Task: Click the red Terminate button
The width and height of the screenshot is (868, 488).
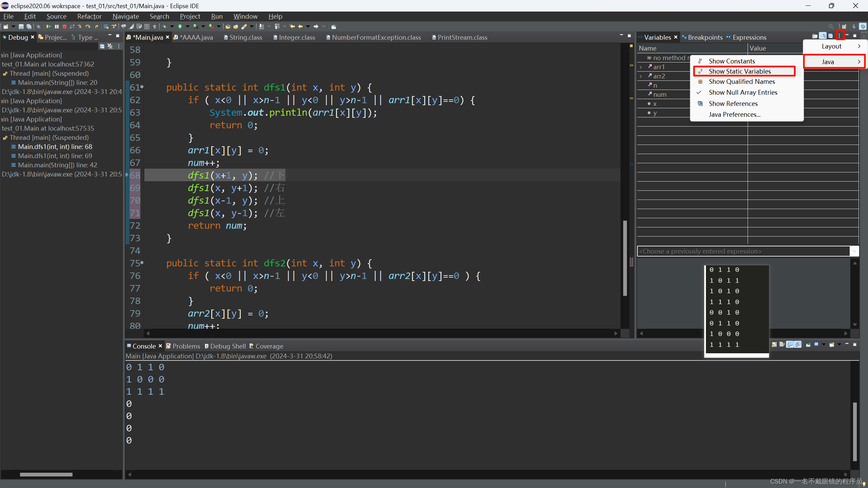Action: point(64,26)
